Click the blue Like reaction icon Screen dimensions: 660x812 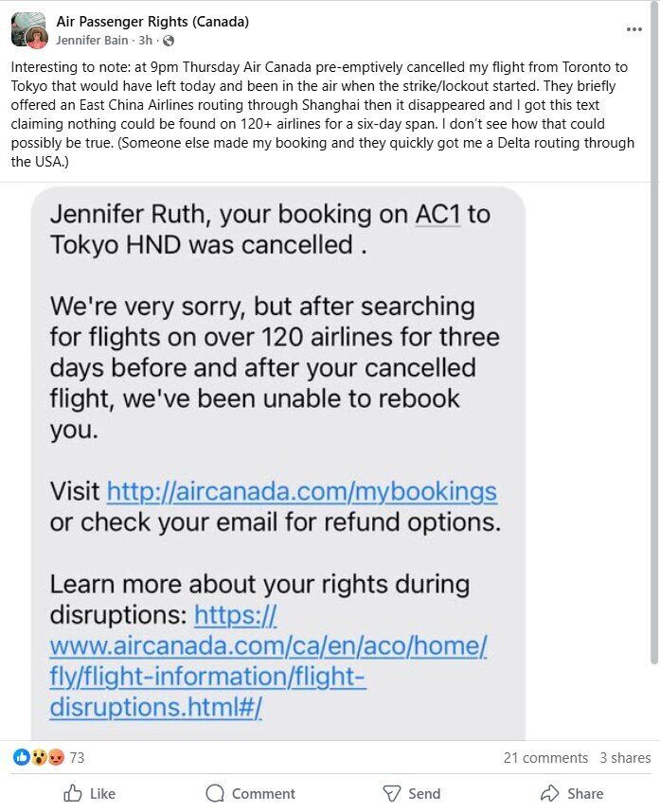point(21,757)
